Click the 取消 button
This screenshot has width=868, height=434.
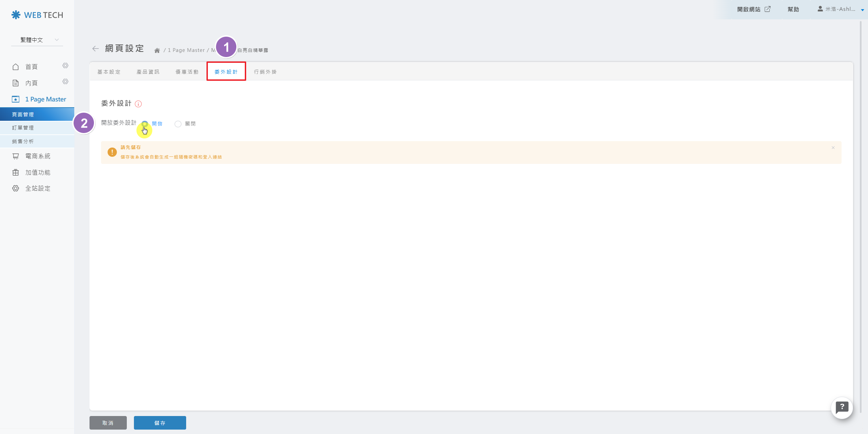[x=108, y=423]
